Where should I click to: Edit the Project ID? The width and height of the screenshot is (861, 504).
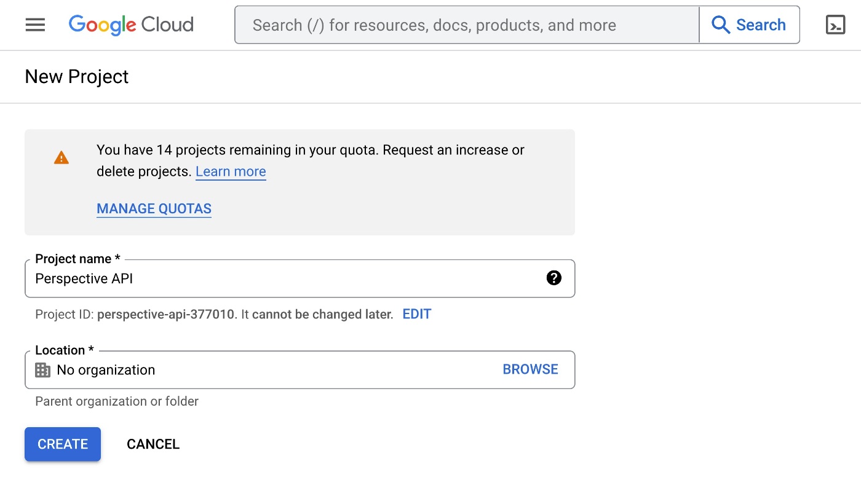(417, 314)
